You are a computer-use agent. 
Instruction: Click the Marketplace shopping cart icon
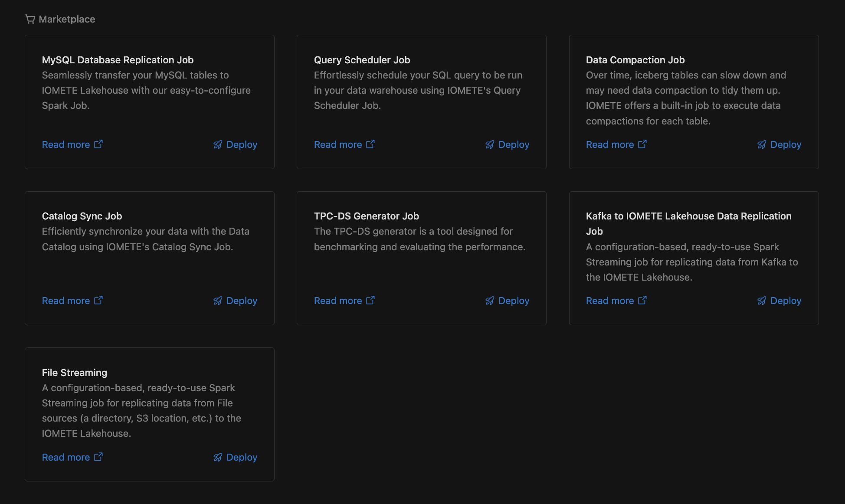tap(30, 19)
